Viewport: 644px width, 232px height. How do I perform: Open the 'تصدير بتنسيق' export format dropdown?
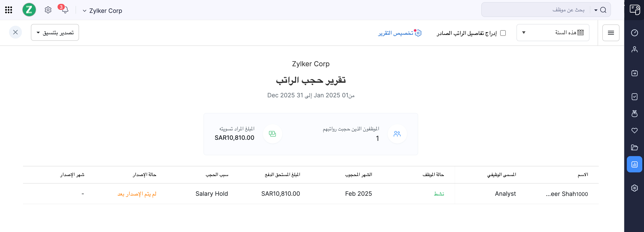(x=55, y=33)
